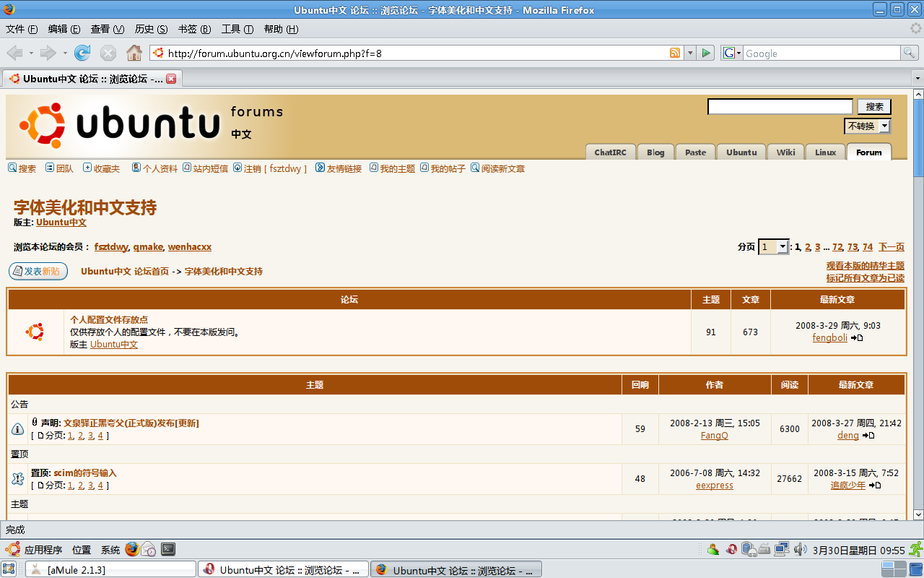Image resolution: width=924 pixels, height=578 pixels.
Task: Open the back history dropdown arrow
Action: point(31,53)
